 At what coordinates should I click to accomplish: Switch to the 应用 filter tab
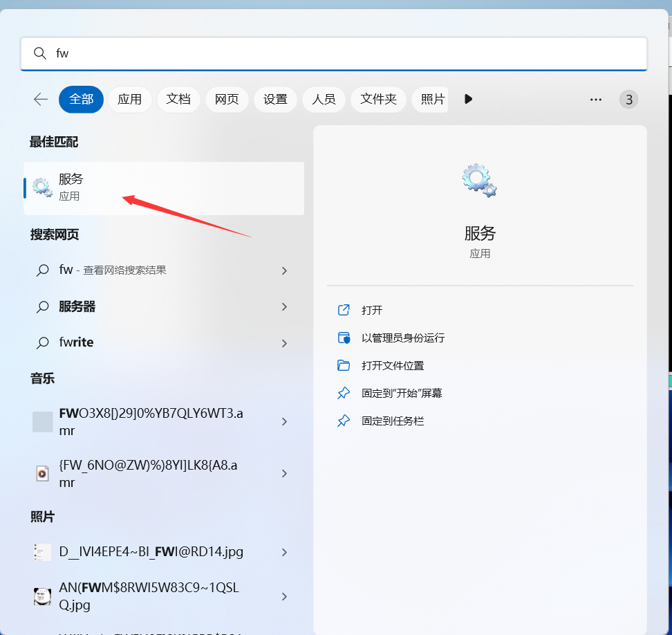pos(130,100)
